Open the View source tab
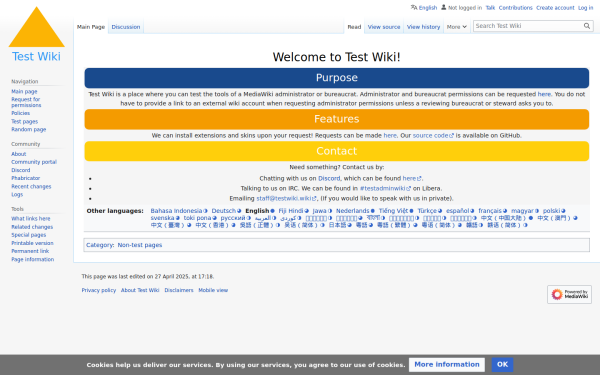Image resolution: width=600 pixels, height=375 pixels. (384, 27)
